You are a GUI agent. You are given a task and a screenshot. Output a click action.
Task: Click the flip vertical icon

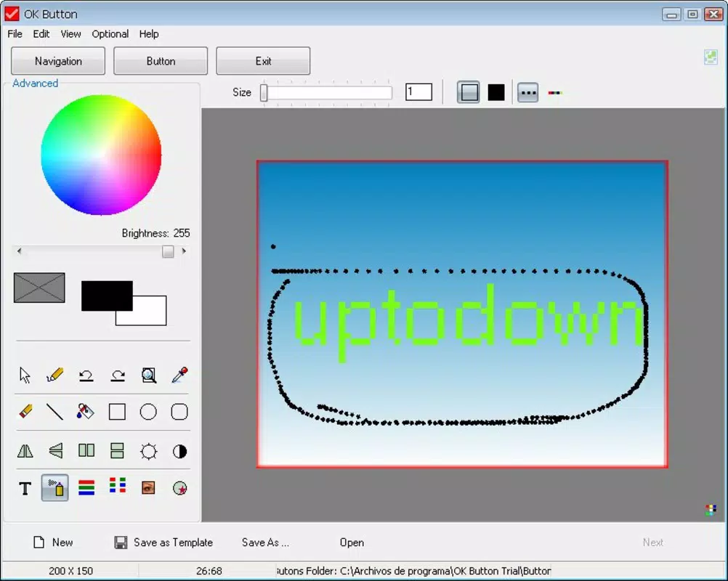coord(56,450)
